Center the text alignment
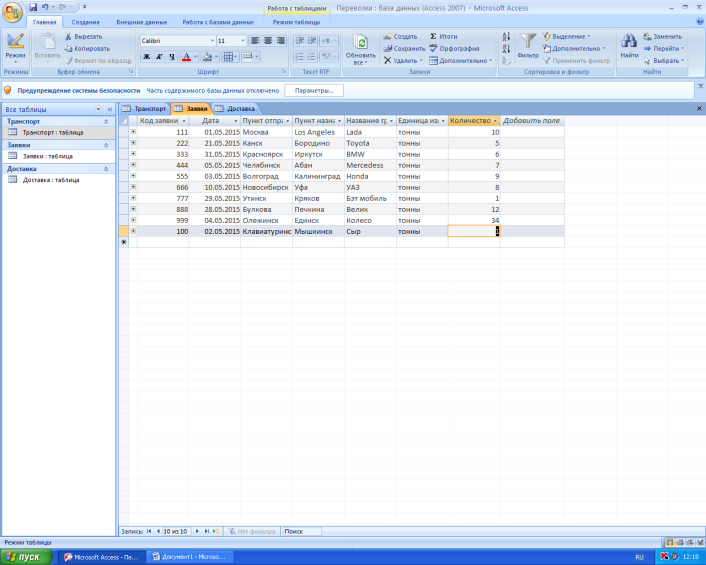 (268, 41)
